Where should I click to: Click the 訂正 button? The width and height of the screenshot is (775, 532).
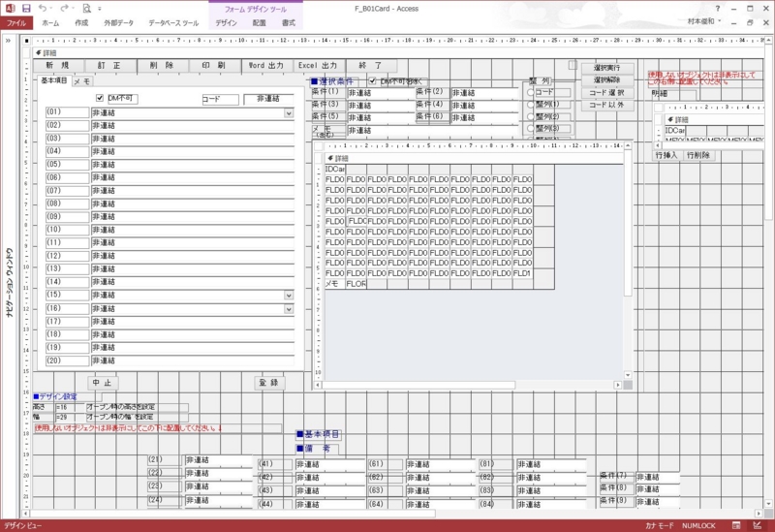coord(109,65)
